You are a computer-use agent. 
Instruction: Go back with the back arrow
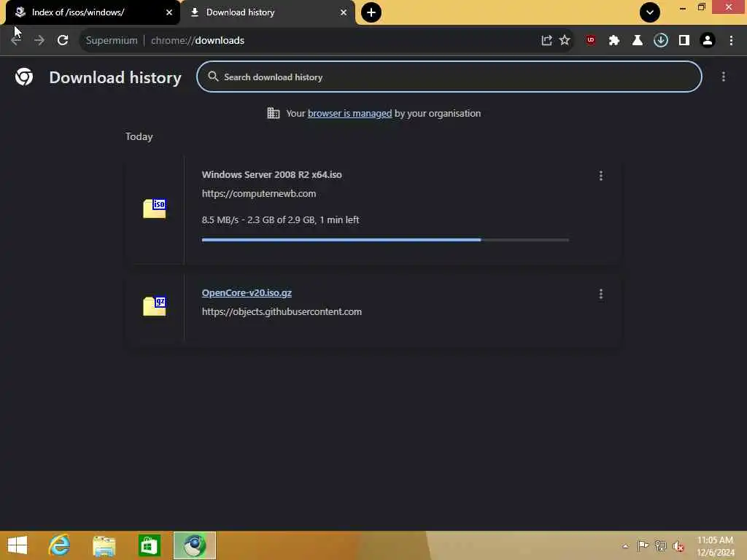click(x=16, y=41)
